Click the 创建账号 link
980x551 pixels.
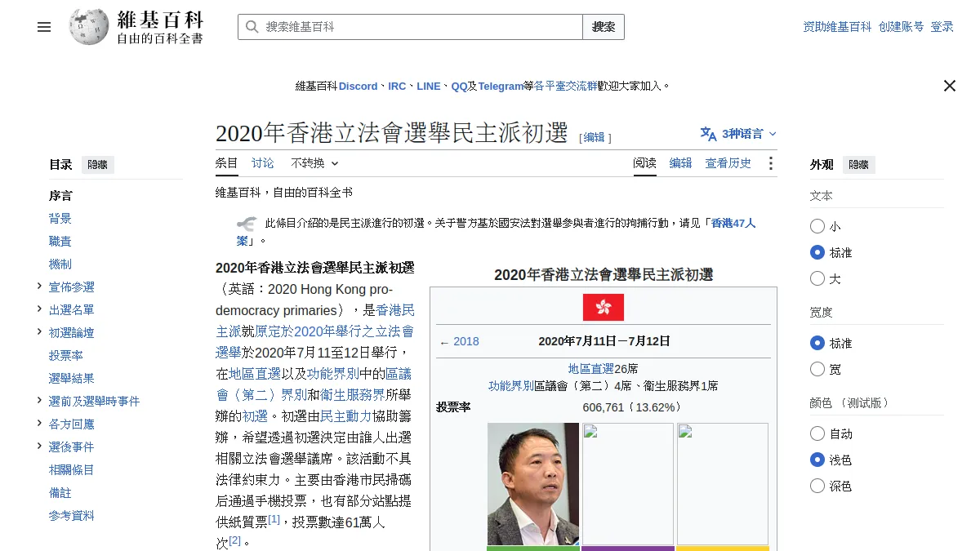pos(902,27)
